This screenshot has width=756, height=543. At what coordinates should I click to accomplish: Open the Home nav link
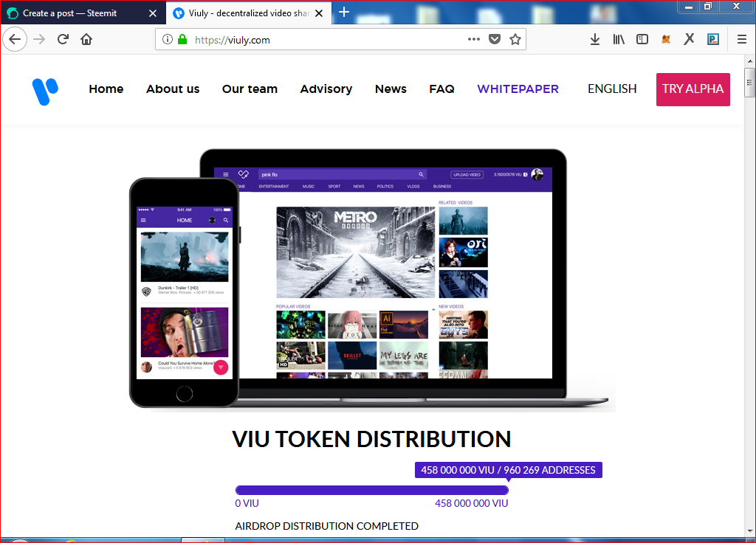[x=106, y=89]
